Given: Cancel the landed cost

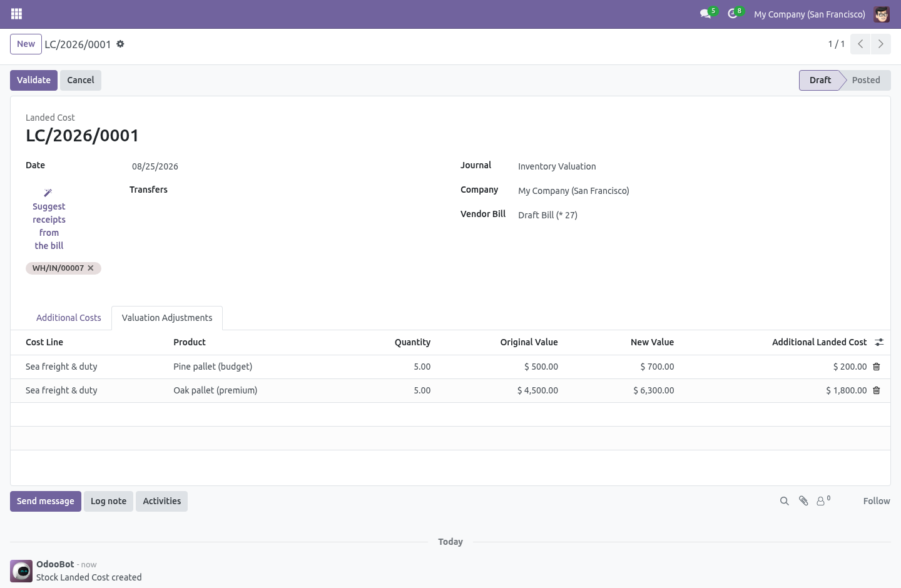Looking at the screenshot, I should pos(81,80).
